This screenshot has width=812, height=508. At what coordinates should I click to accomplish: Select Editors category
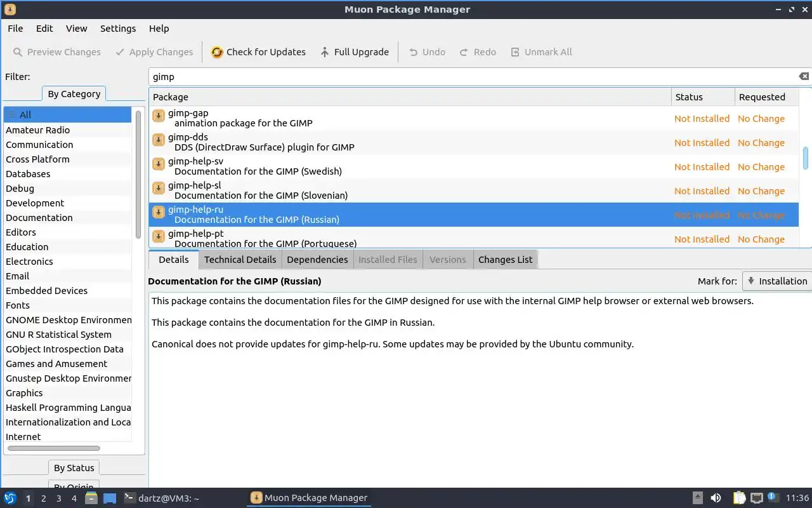click(68, 232)
